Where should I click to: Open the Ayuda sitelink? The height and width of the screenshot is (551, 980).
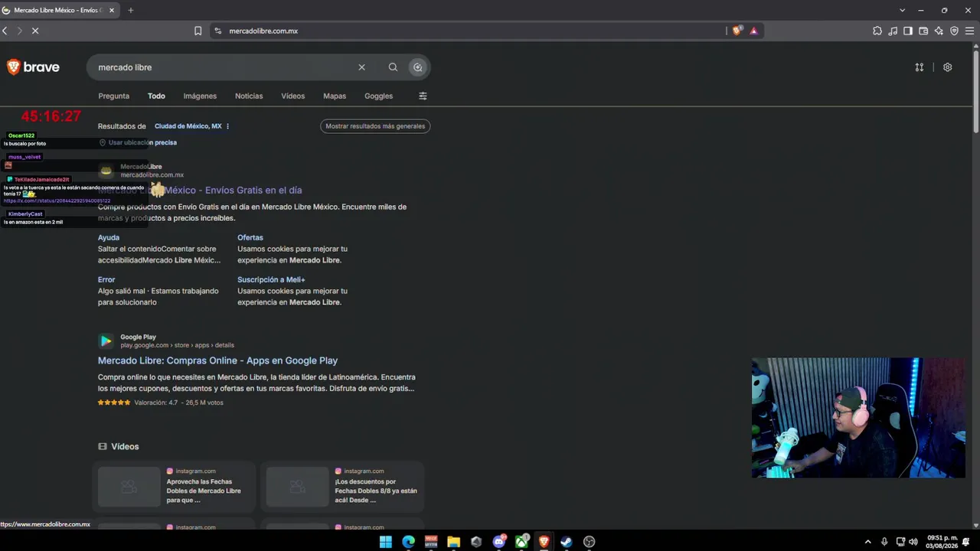click(x=109, y=237)
